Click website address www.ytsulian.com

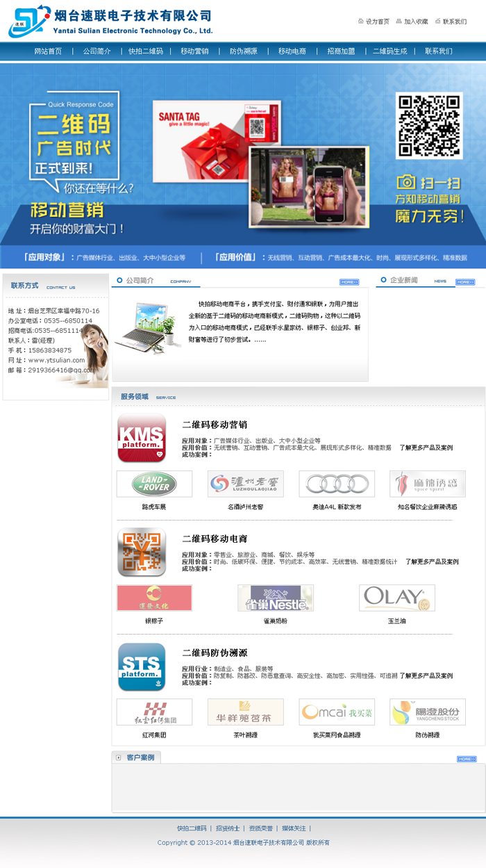(56, 360)
